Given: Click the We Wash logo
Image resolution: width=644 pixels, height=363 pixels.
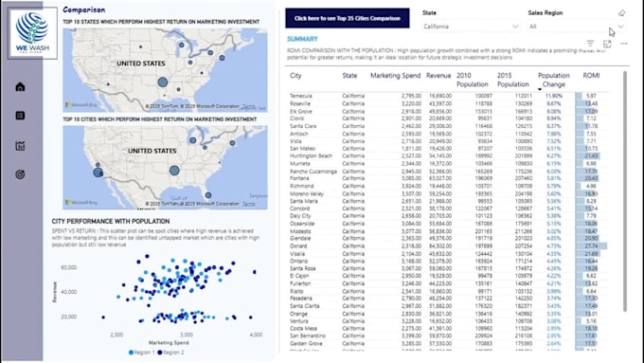Looking at the screenshot, I should click(32, 33).
